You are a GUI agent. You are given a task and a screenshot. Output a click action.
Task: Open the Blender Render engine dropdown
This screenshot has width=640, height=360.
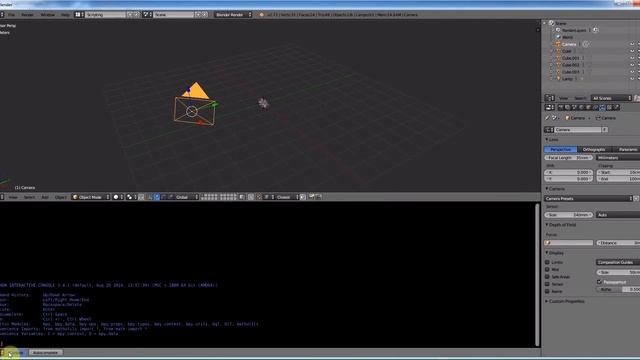click(233, 15)
